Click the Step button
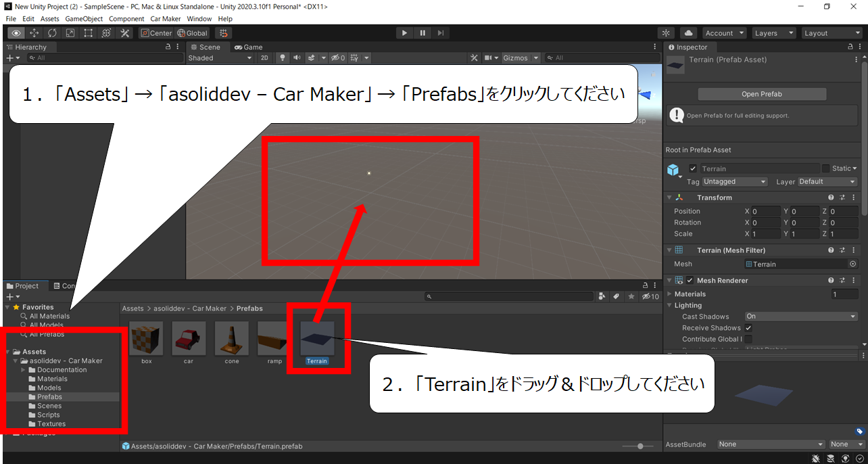This screenshot has width=868, height=464. [x=441, y=33]
